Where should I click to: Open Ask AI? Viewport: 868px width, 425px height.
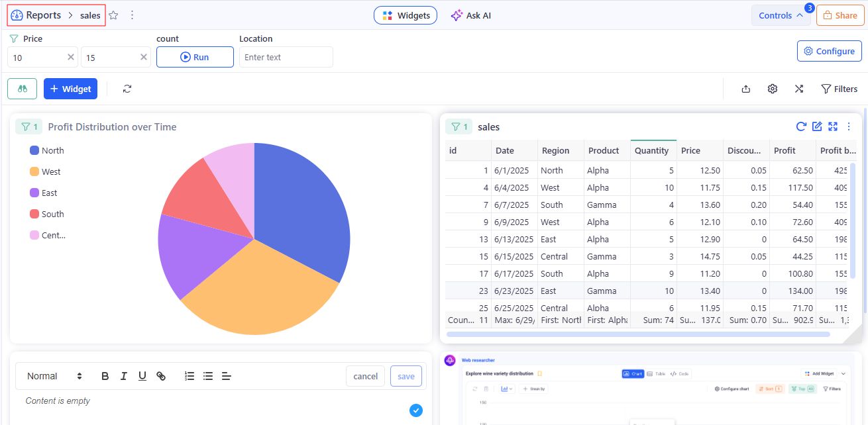click(471, 15)
